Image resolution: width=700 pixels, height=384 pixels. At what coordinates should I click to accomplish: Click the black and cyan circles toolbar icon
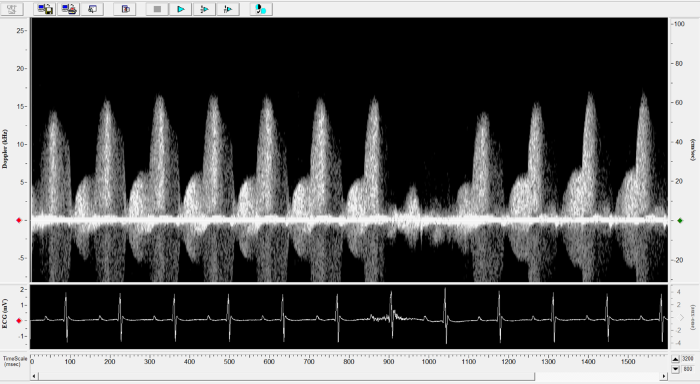261,9
